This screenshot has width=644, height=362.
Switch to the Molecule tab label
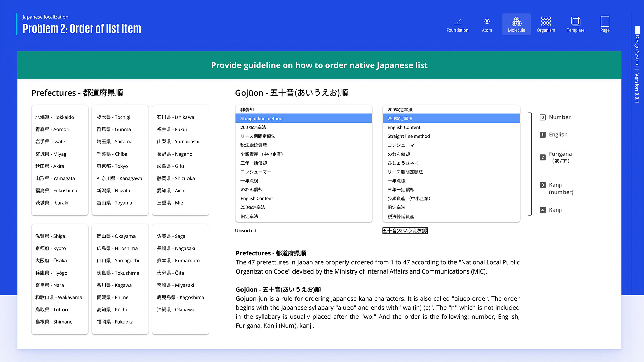(x=517, y=30)
